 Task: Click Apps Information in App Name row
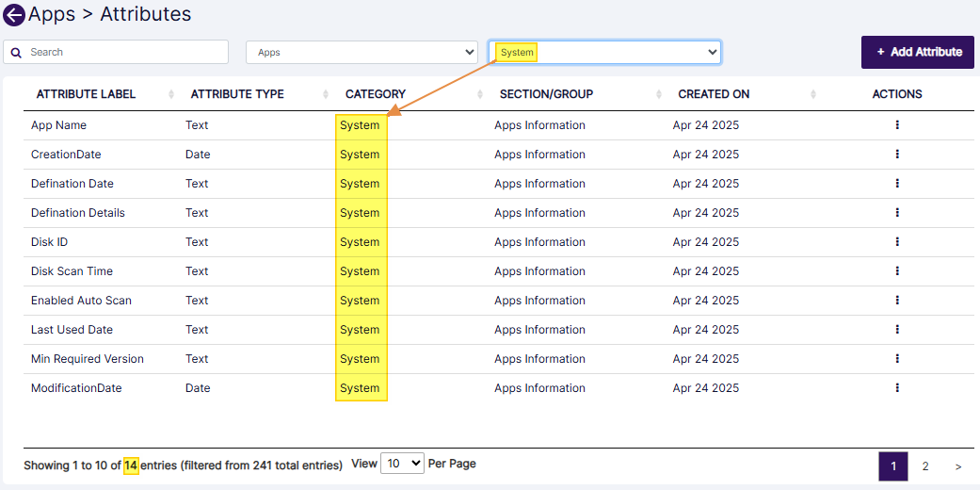click(x=539, y=125)
